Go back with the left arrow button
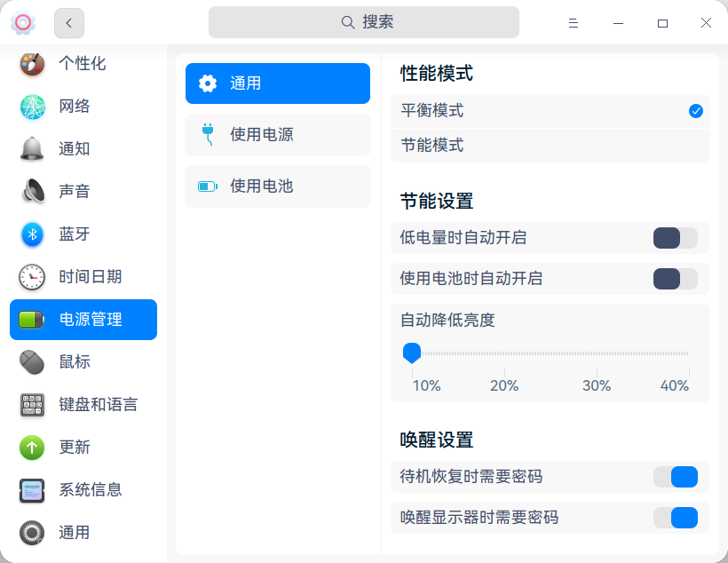The image size is (728, 563). [69, 23]
